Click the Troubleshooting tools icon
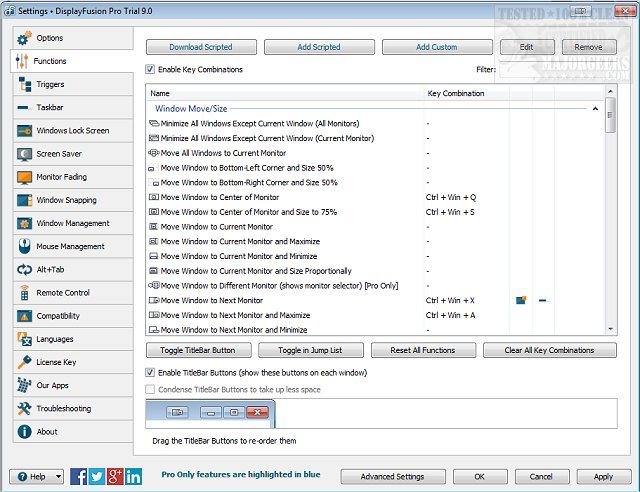Viewport: 640px width, 492px height. coord(24,408)
